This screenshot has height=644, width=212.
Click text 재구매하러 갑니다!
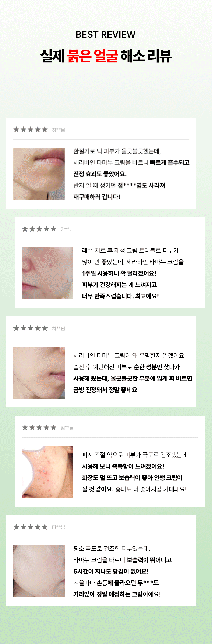pos(97,197)
